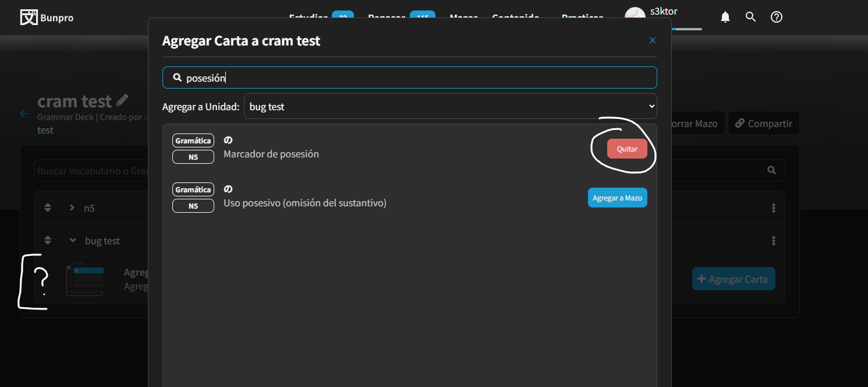
Task: Collapse the bug test unit chevron
Action: click(73, 240)
